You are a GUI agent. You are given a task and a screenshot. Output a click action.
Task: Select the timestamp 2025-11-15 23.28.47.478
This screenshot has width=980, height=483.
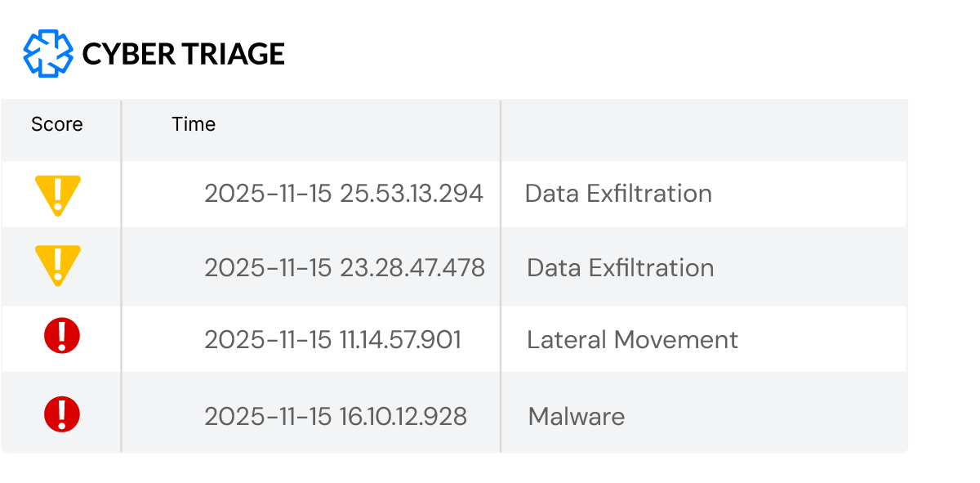coord(344,268)
